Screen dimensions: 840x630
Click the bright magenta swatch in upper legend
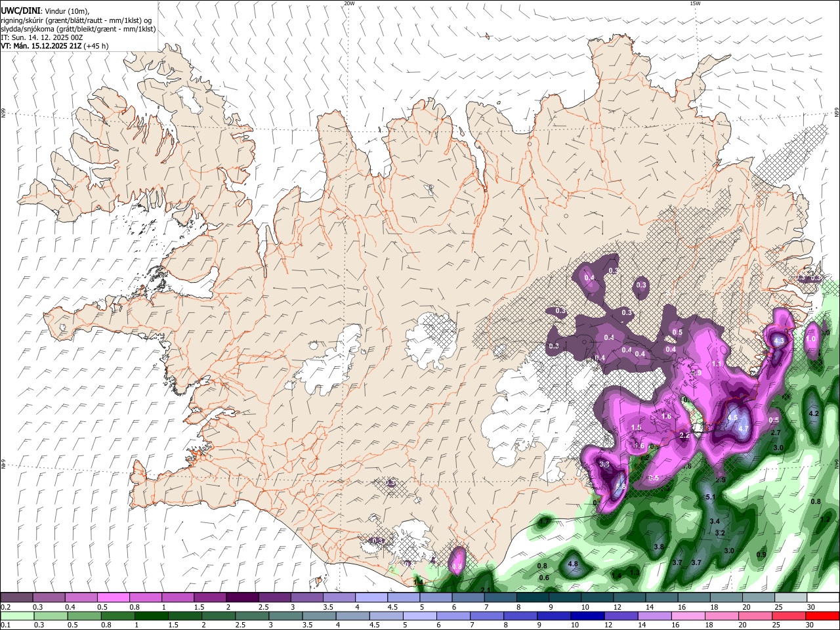tap(114, 598)
